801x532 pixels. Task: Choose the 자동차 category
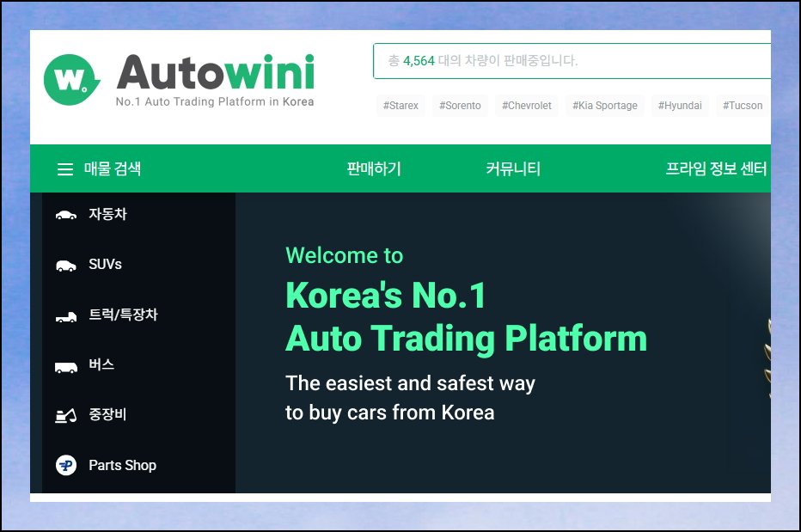click(107, 214)
